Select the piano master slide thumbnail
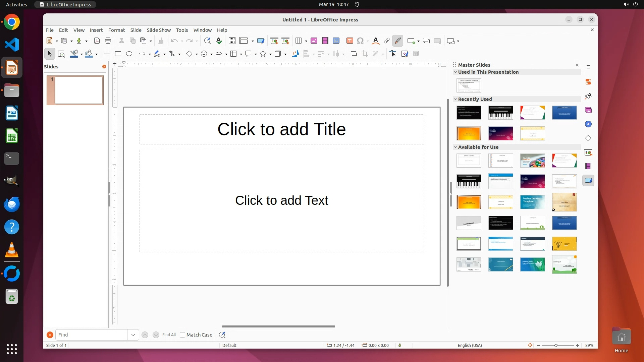 [x=500, y=113]
